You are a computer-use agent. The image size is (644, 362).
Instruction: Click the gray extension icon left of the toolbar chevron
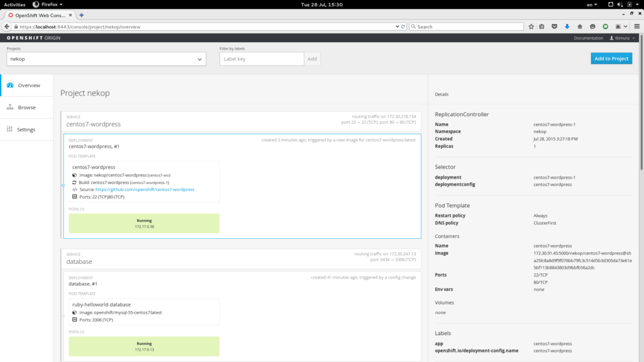click(618, 26)
